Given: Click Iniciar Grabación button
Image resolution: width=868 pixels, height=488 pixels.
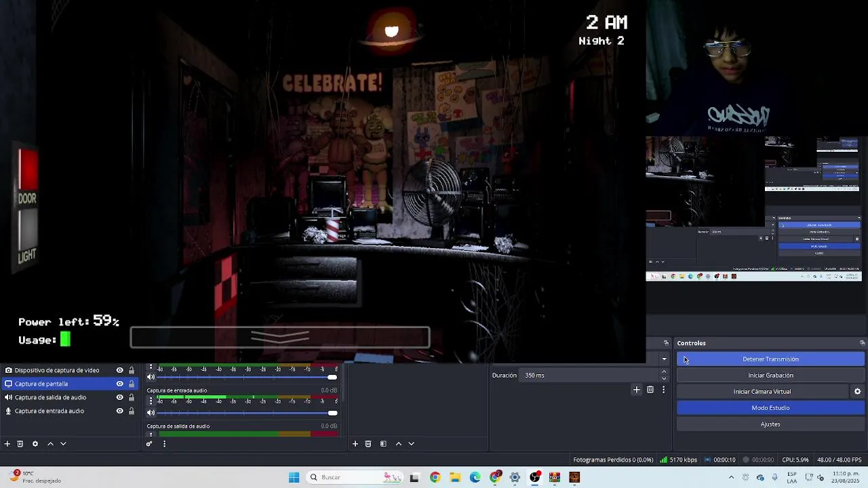Looking at the screenshot, I should 770,375.
